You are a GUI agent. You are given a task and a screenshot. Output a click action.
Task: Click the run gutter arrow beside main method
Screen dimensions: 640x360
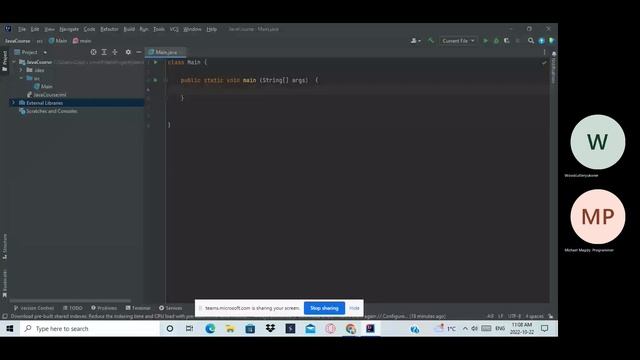click(155, 80)
